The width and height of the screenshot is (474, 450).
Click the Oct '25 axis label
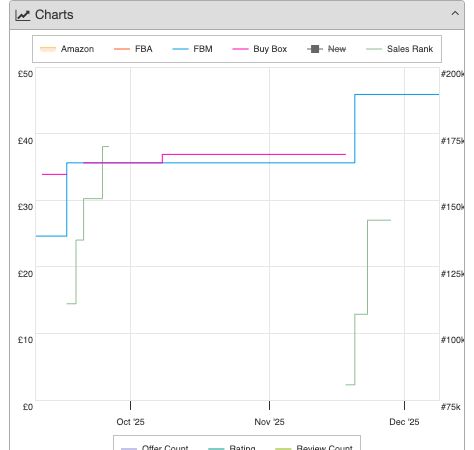(130, 422)
